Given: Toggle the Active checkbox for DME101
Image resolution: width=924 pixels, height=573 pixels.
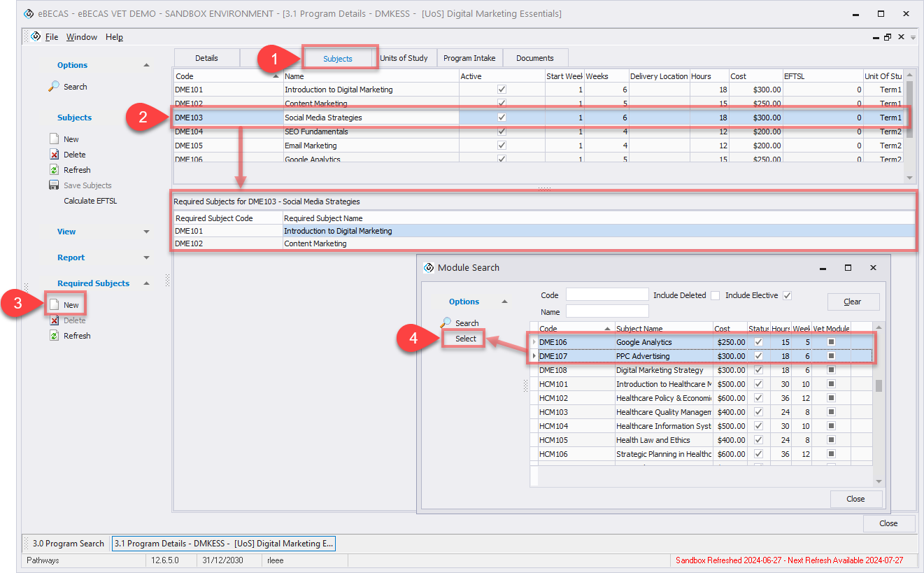Looking at the screenshot, I should (502, 90).
